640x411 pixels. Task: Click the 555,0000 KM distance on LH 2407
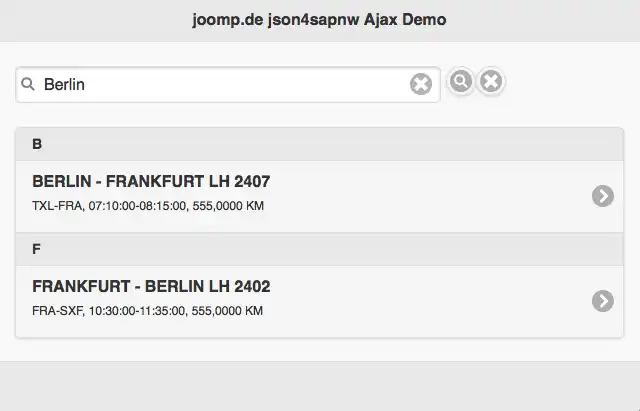pos(229,206)
